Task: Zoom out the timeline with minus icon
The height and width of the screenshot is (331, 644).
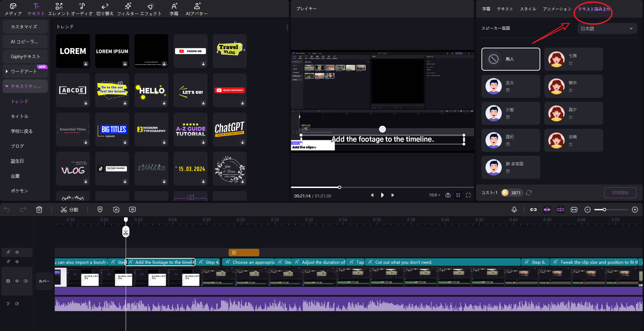Action: [x=588, y=210]
